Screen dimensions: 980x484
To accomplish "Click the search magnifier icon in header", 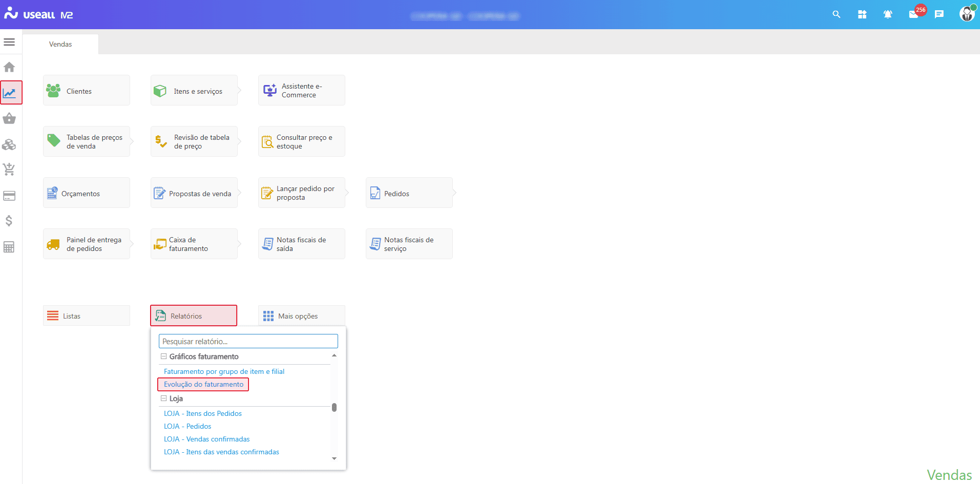I will 836,14.
